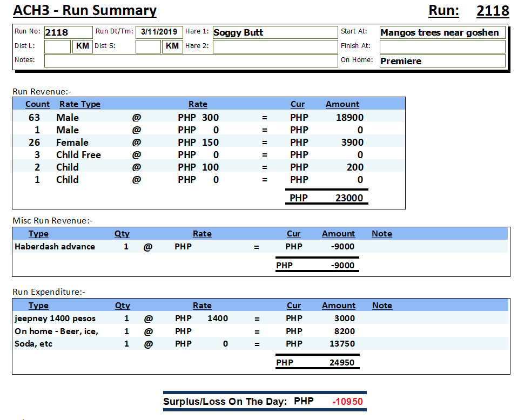Click the Run Expenditure total 24950
The width and height of the screenshot is (531, 420).
[342, 362]
